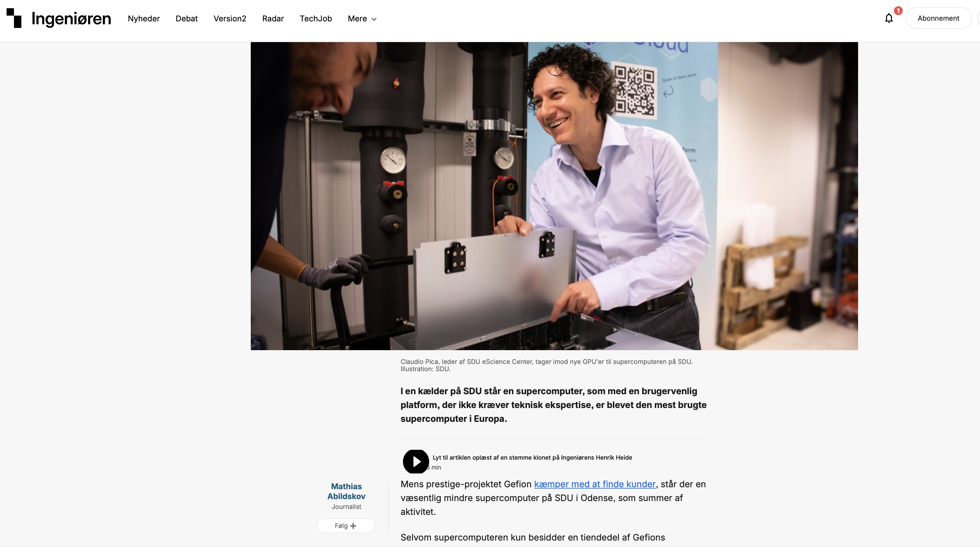Open the Debat section
Screen dimensions: 980x555
coord(186,19)
